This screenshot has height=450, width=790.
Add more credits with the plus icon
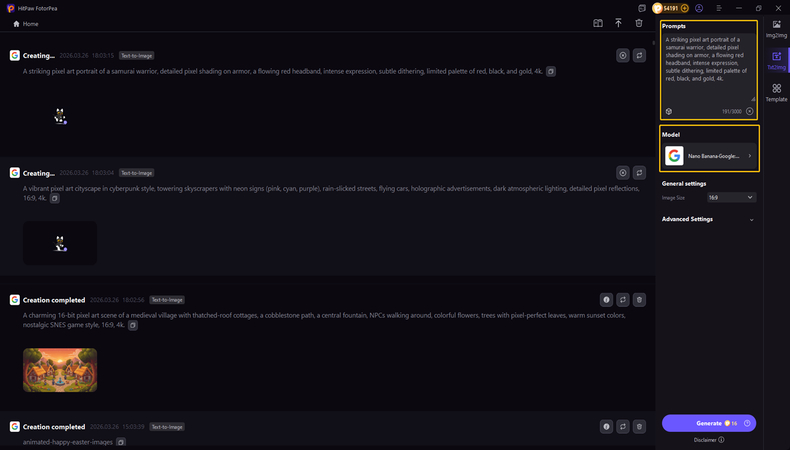(x=684, y=8)
